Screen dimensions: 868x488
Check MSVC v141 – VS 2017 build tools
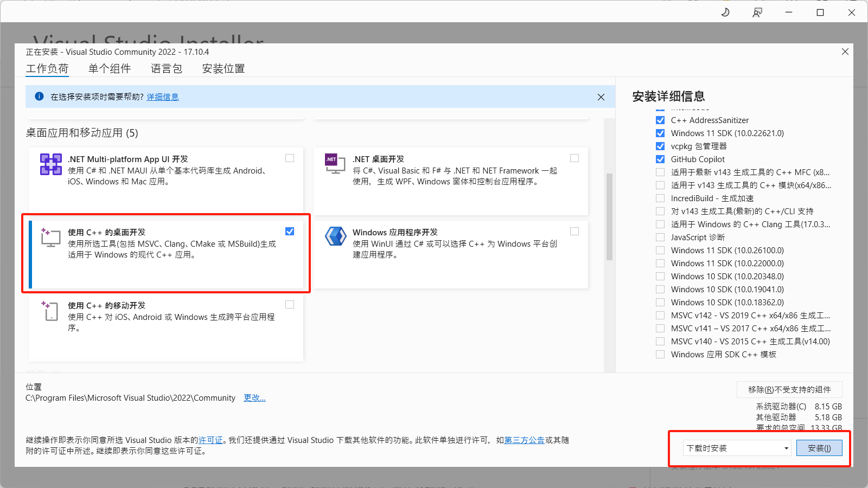pyautogui.click(x=660, y=329)
